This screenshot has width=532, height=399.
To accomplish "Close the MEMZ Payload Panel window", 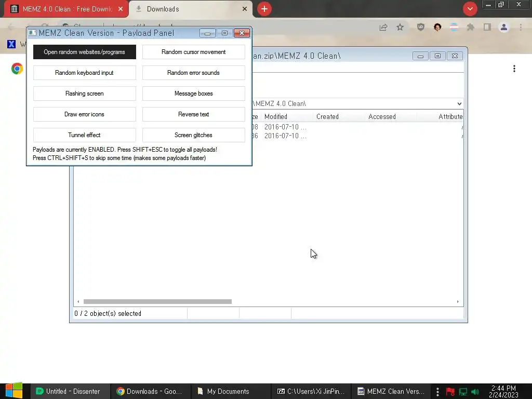I will (x=242, y=33).
